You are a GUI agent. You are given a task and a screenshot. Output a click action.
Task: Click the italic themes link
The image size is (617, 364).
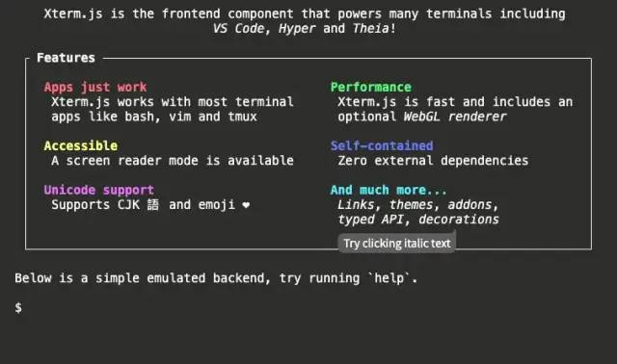point(411,205)
